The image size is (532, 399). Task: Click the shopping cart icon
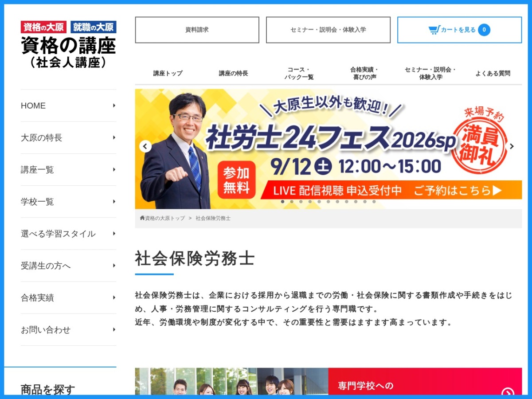434,30
